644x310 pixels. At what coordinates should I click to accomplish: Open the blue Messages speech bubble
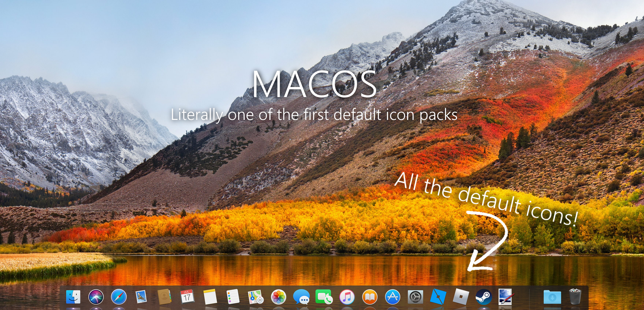(301, 297)
